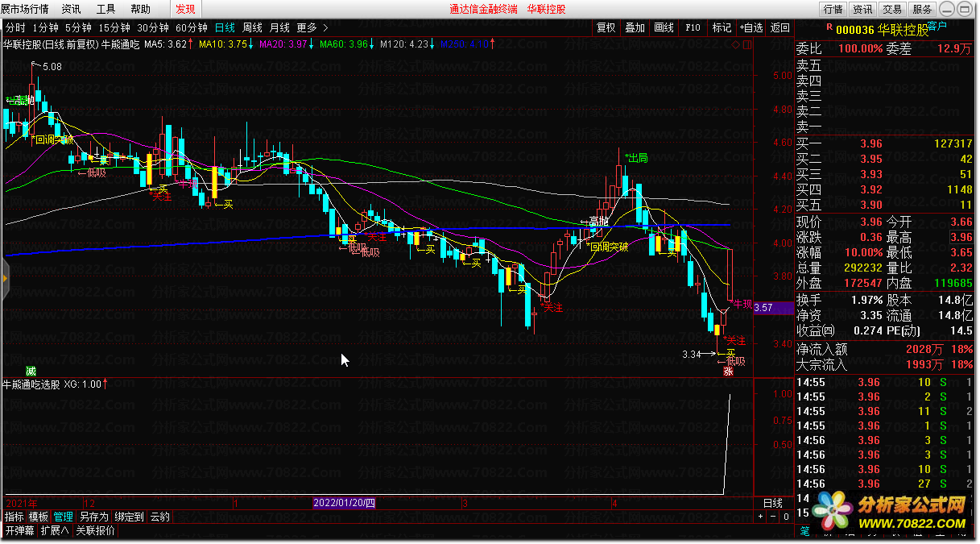The height and width of the screenshot is (544, 980).
Task: Click the MA10: 3.75 indicator value
Action: [x=222, y=44]
